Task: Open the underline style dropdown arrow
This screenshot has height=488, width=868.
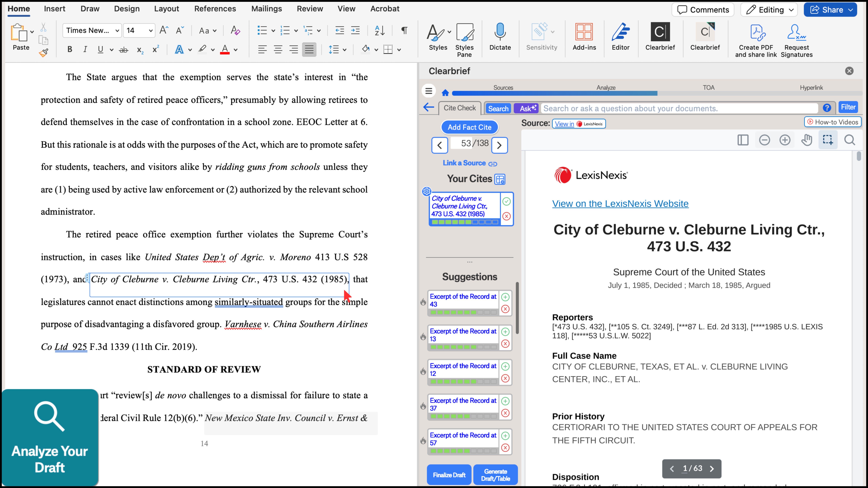Action: pyautogui.click(x=111, y=50)
